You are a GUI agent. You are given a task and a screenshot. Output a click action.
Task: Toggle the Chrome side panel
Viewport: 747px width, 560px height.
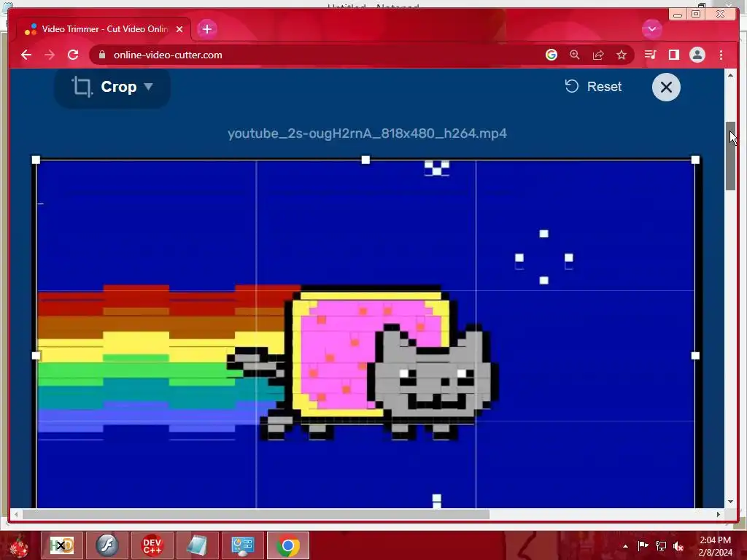click(673, 55)
